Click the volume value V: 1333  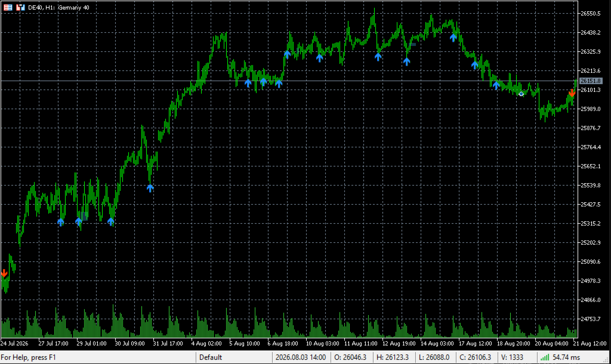(x=512, y=357)
